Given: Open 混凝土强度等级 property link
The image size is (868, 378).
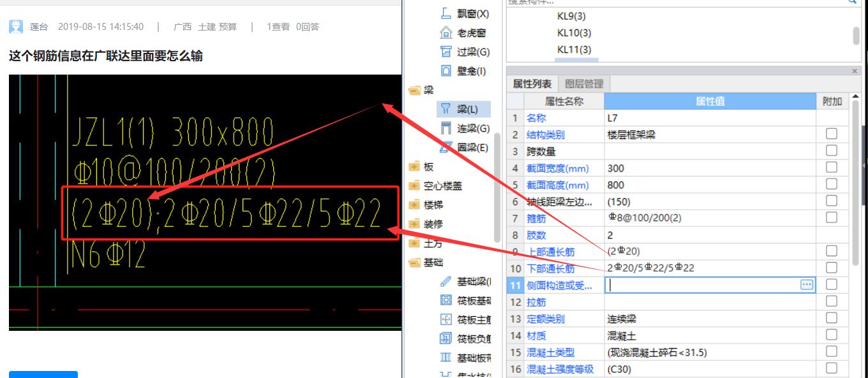Looking at the screenshot, I should tap(560, 368).
